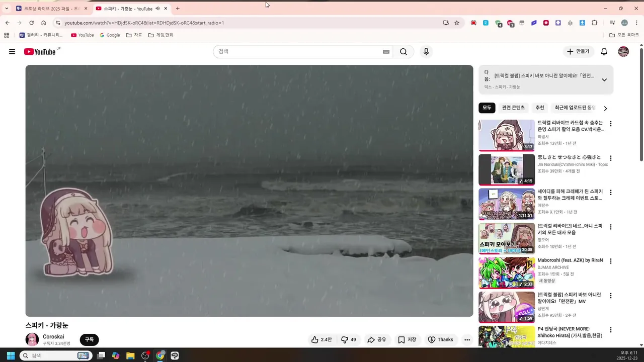
Task: Open the 게임,만화 bookmarks folder
Action: point(161,35)
